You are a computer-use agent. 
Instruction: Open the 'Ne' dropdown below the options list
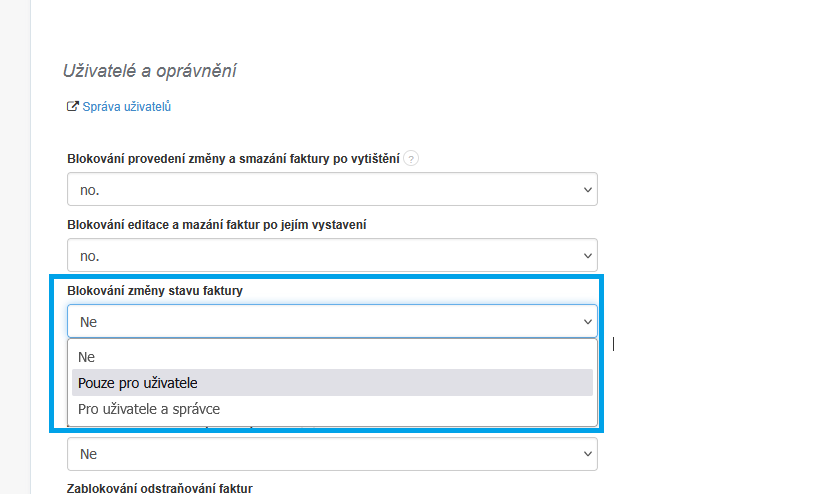(x=332, y=454)
